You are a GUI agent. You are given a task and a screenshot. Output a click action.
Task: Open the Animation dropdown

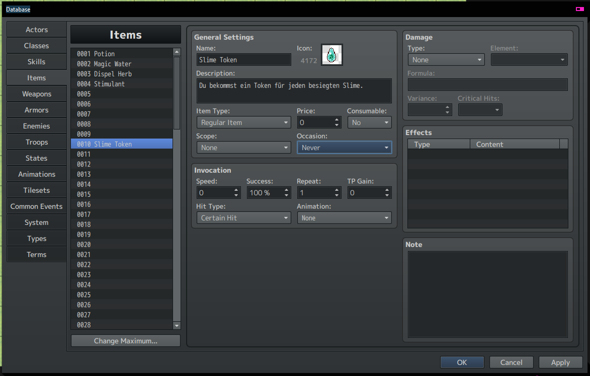[344, 218]
